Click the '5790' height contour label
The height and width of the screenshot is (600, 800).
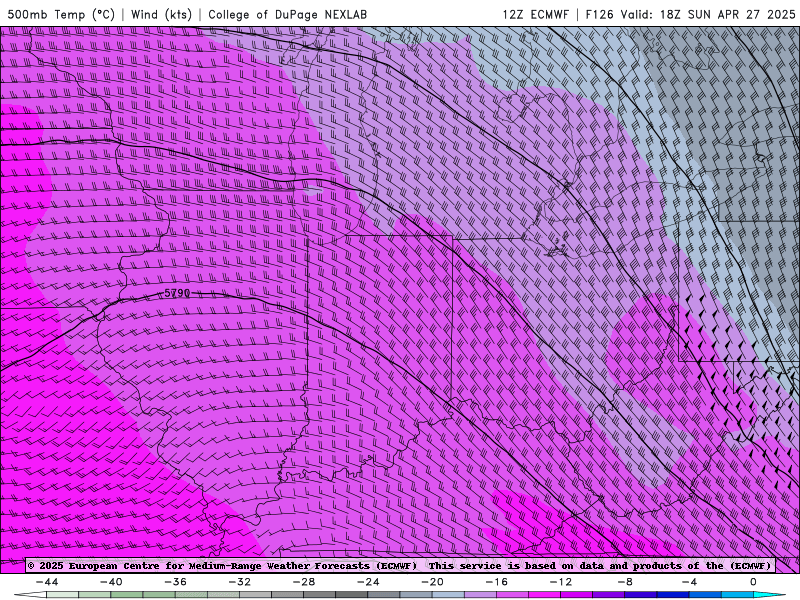(177, 293)
